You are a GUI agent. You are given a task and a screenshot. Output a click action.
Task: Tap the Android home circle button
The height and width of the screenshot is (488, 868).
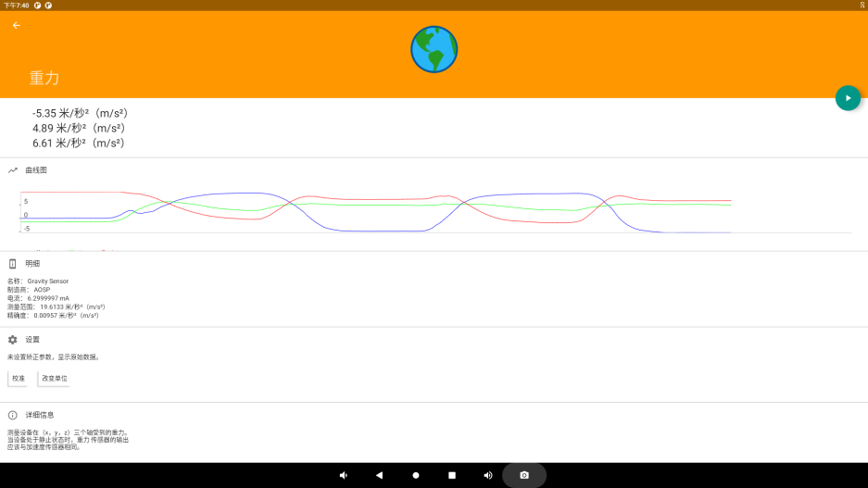point(416,475)
